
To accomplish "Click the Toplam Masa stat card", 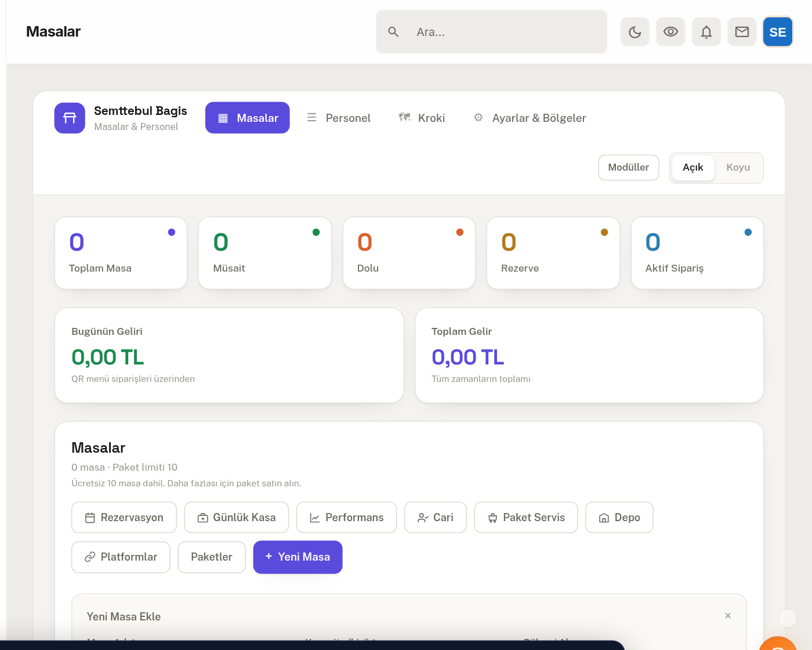I will coord(121,253).
